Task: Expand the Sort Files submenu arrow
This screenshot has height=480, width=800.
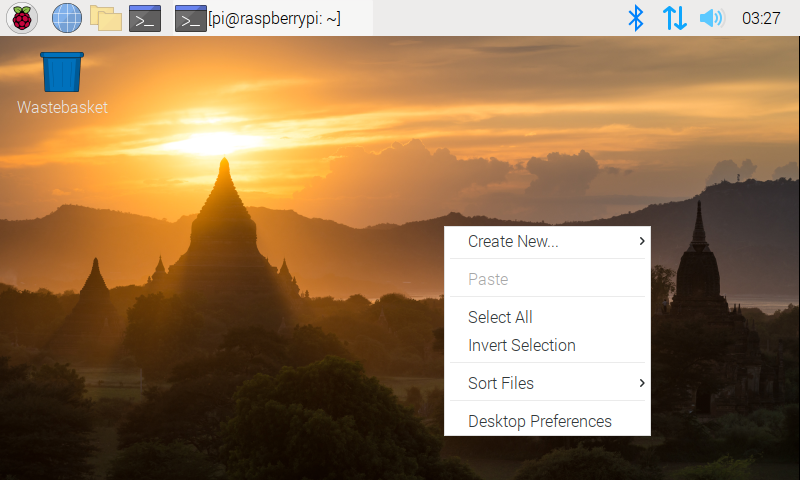Action: [x=641, y=383]
